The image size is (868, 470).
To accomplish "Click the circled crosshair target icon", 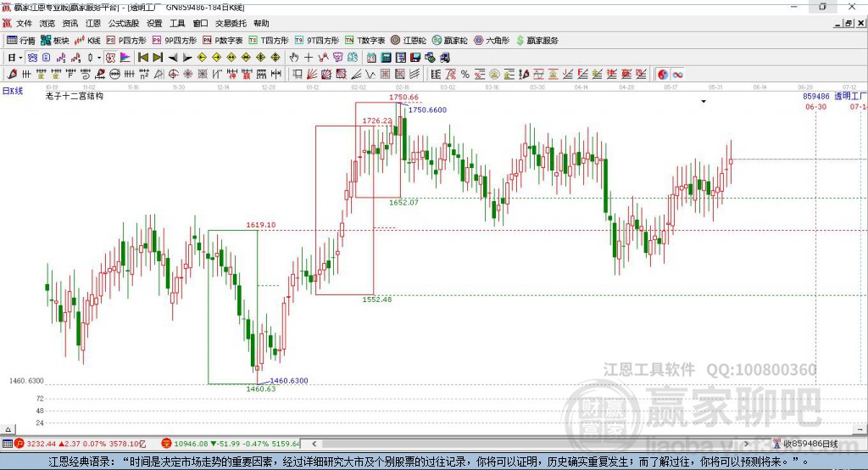I will pos(173,75).
